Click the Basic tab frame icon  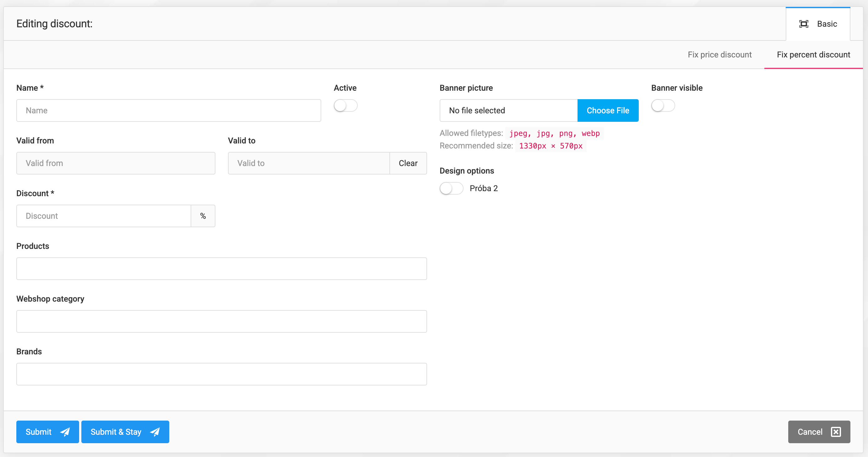pyautogui.click(x=804, y=24)
